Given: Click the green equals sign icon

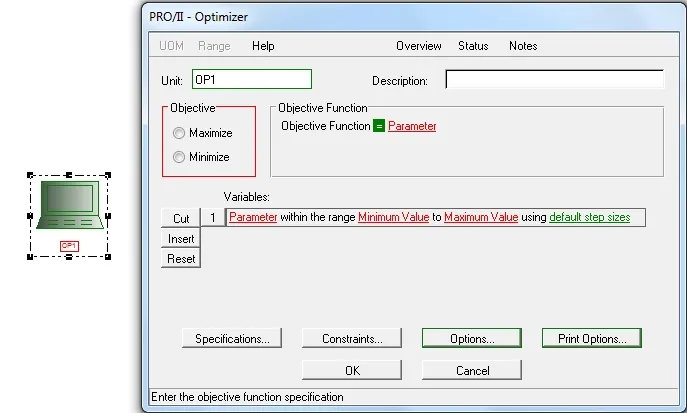Looking at the screenshot, I should coord(379,126).
